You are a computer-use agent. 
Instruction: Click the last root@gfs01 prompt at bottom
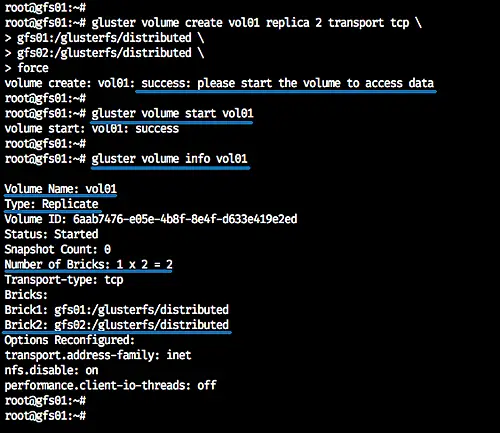coord(45,416)
